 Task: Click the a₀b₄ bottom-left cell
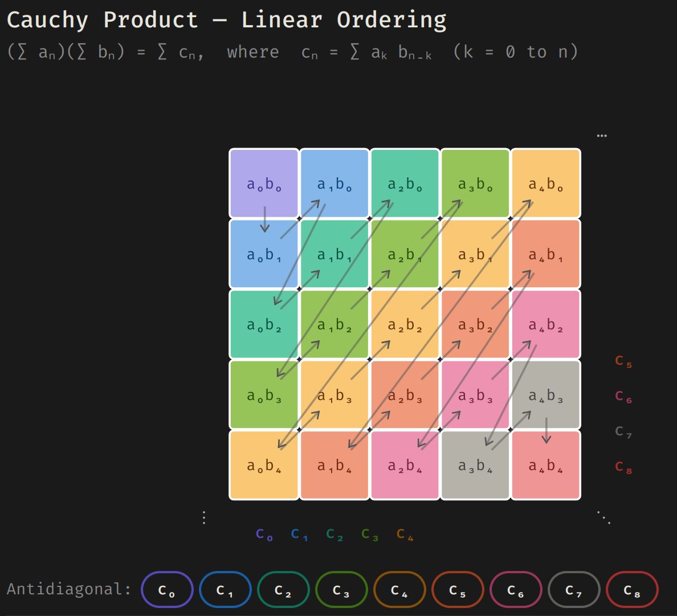[x=264, y=466]
